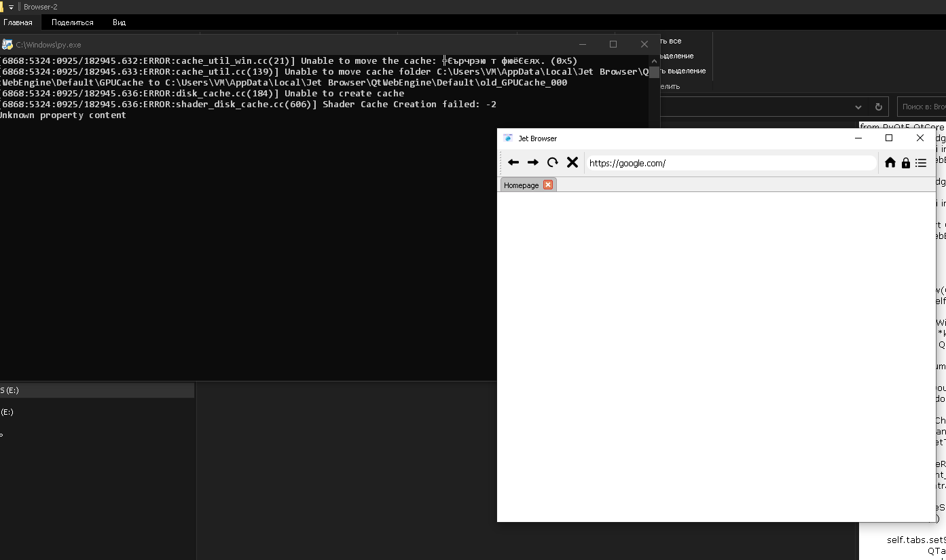Screen dimensions: 946x560
Task: Click the Jet Browser title bar logo
Action: (508, 138)
